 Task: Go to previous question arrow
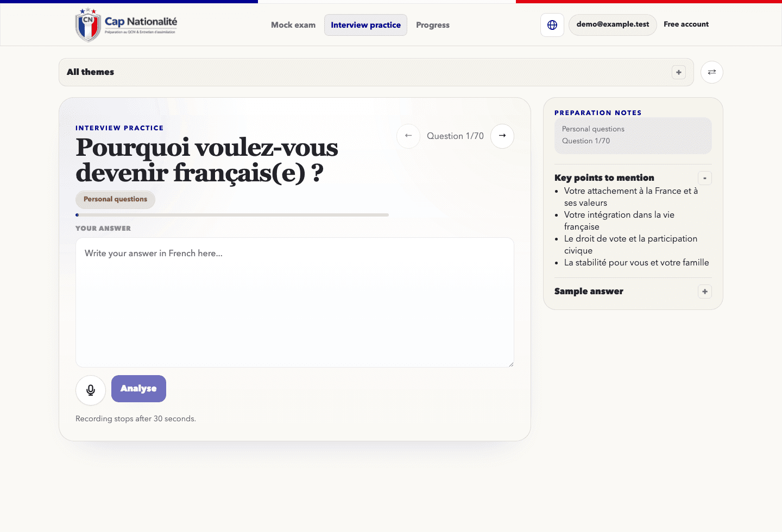click(x=408, y=136)
